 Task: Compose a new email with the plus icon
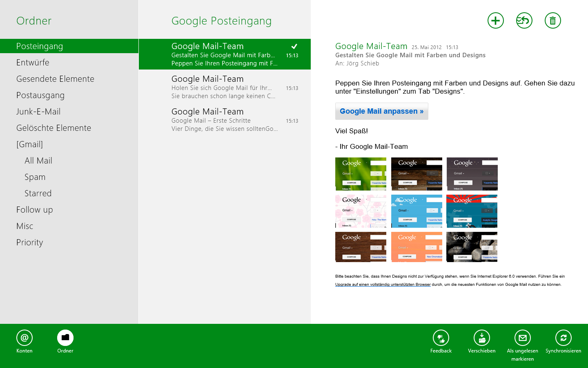(495, 20)
